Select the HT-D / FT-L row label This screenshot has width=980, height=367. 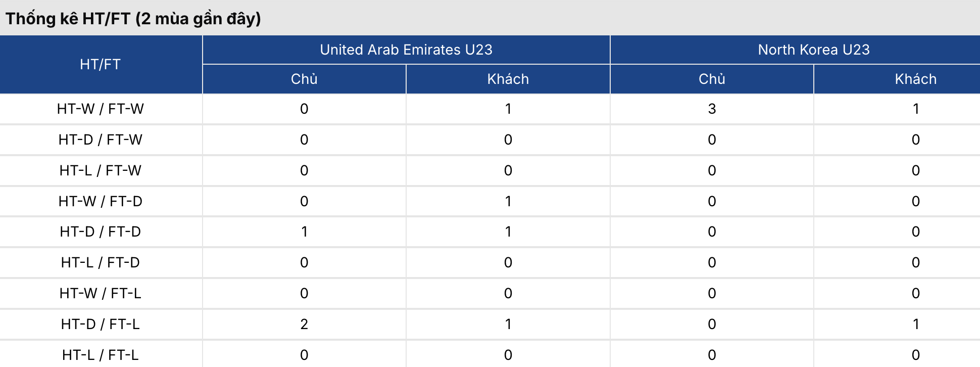pos(101,324)
